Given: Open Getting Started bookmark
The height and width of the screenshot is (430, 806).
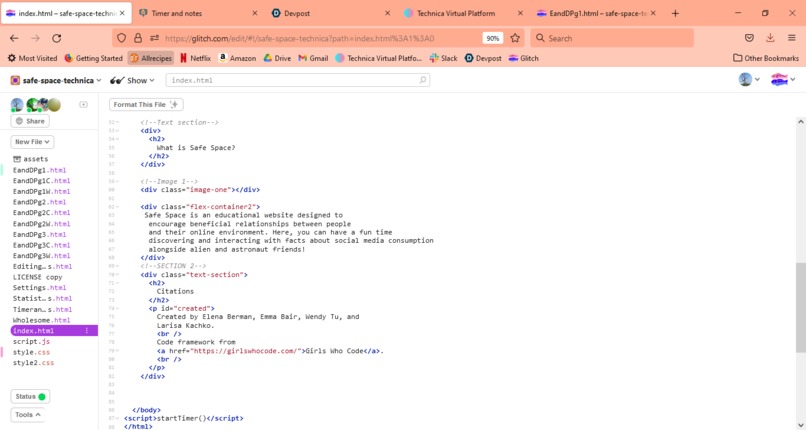Looking at the screenshot, I should coord(94,58).
